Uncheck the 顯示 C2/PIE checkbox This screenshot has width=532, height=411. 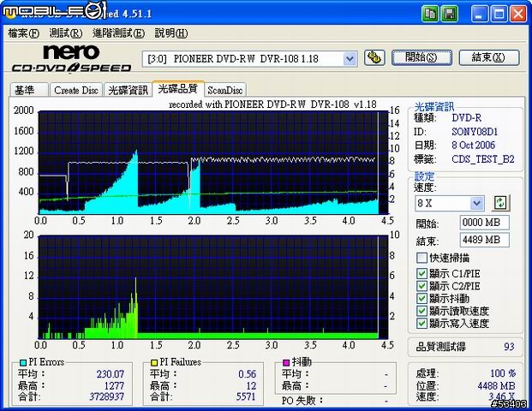point(421,286)
